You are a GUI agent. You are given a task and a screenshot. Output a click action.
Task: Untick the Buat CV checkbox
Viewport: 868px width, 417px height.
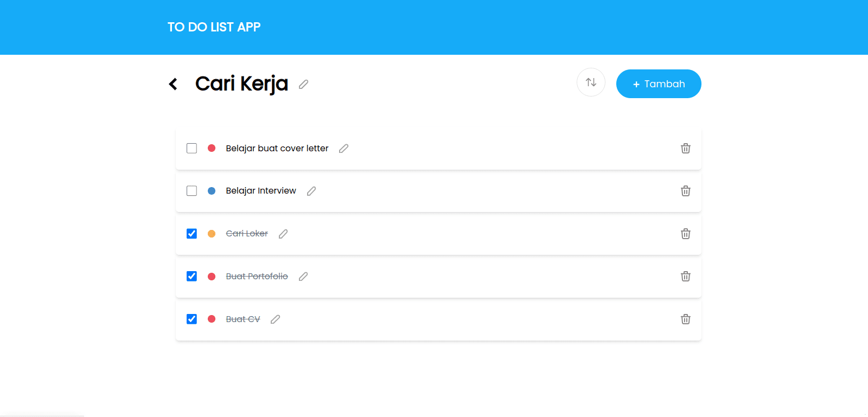pos(192,319)
